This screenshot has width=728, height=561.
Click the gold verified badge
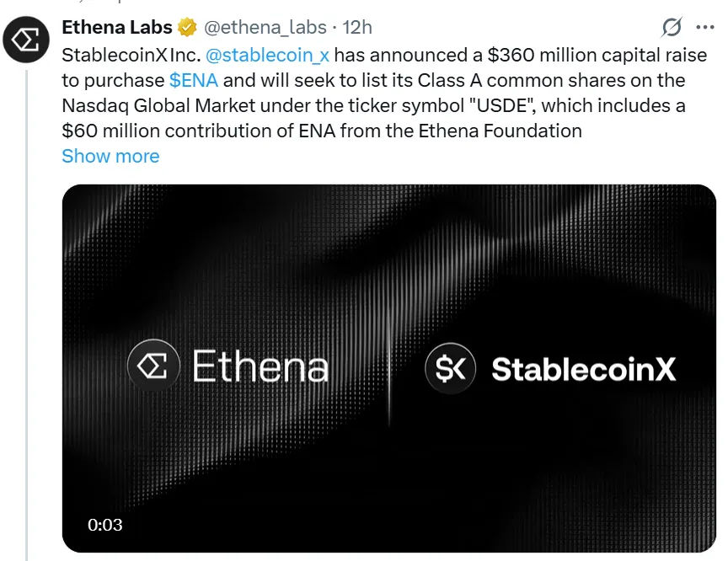coord(187,27)
